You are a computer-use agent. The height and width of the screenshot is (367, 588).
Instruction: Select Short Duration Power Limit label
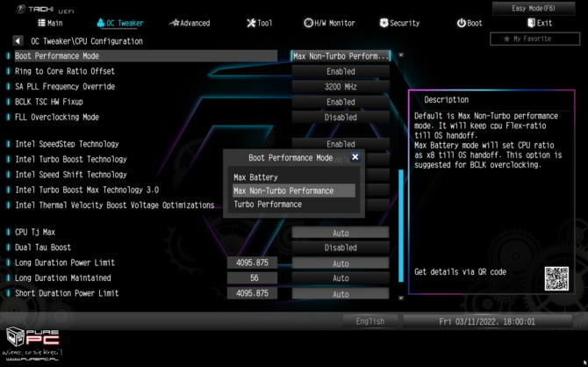pos(67,293)
